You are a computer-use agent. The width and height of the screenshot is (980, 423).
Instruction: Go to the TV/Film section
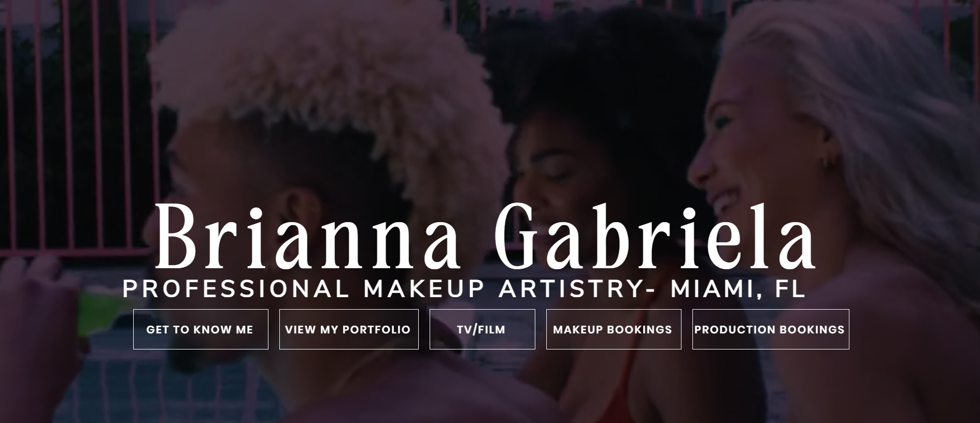482,329
